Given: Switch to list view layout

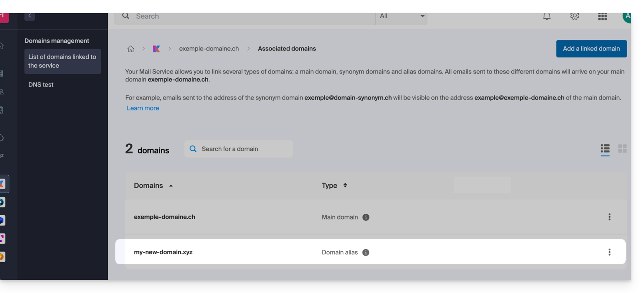Looking at the screenshot, I should (x=605, y=149).
